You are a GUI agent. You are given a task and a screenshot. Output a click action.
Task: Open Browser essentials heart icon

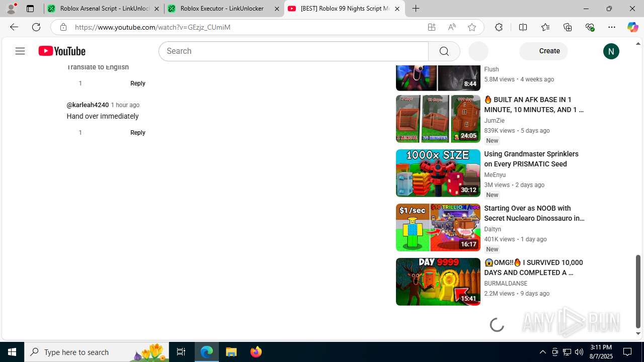tap(590, 27)
